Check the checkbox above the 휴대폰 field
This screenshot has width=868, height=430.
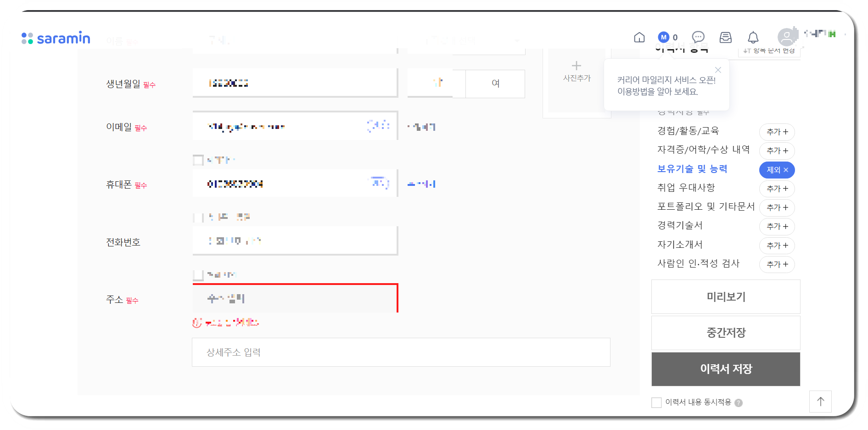[198, 160]
